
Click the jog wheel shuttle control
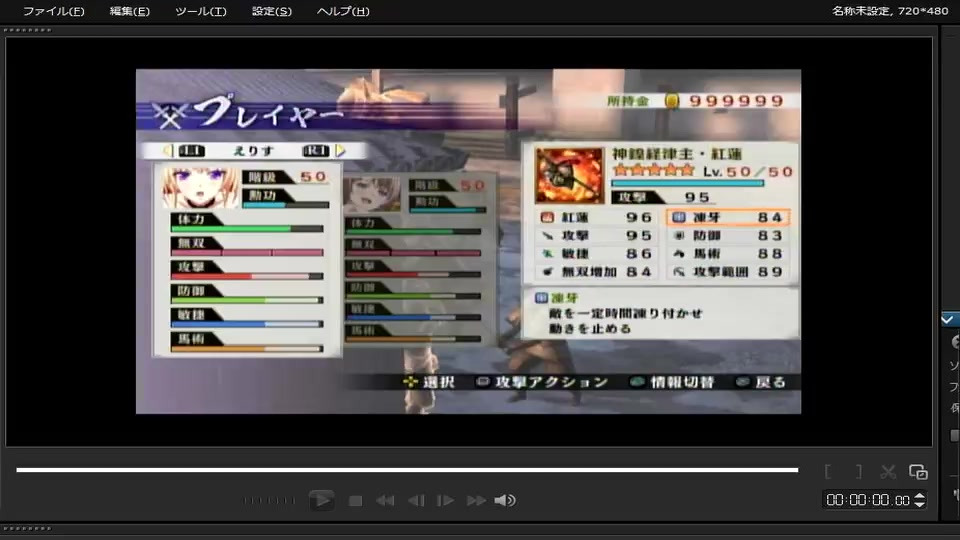click(269, 500)
